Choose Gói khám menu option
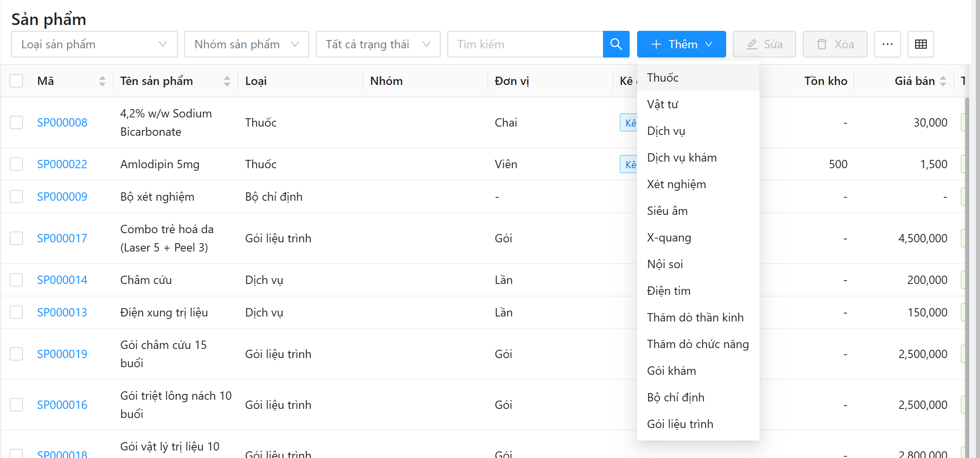980x458 pixels. [698, 371]
